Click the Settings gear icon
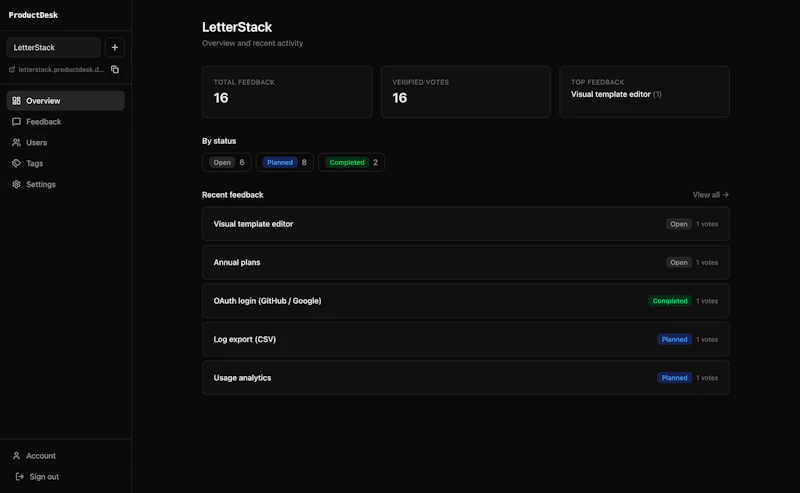This screenshot has height=493, width=800. click(16, 185)
